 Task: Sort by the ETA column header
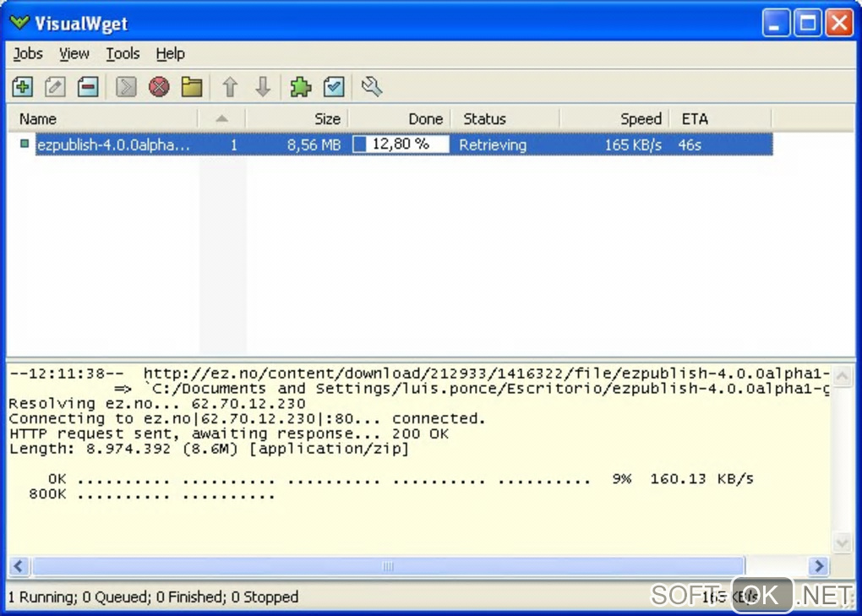[721, 118]
